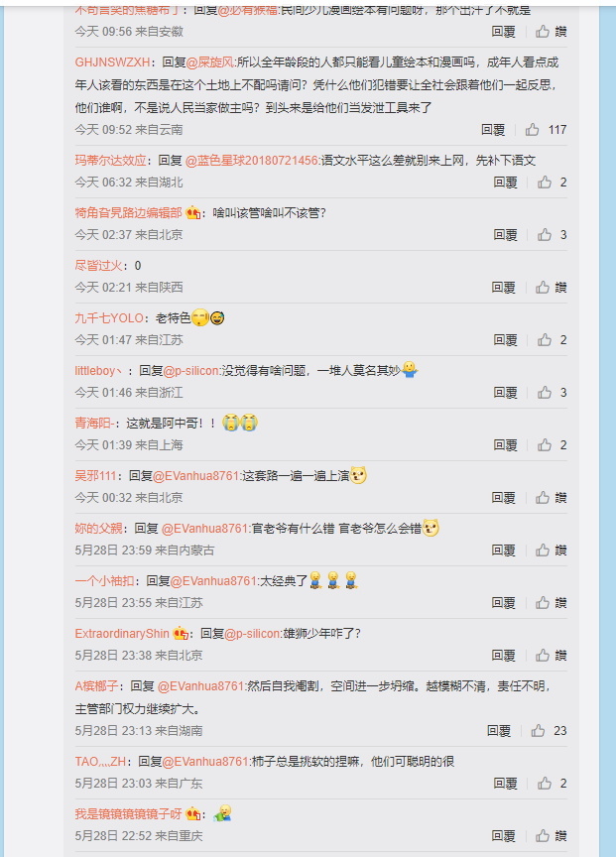Click the member badge next to ExtraordinaryShin
This screenshot has height=857, width=616.
click(181, 634)
